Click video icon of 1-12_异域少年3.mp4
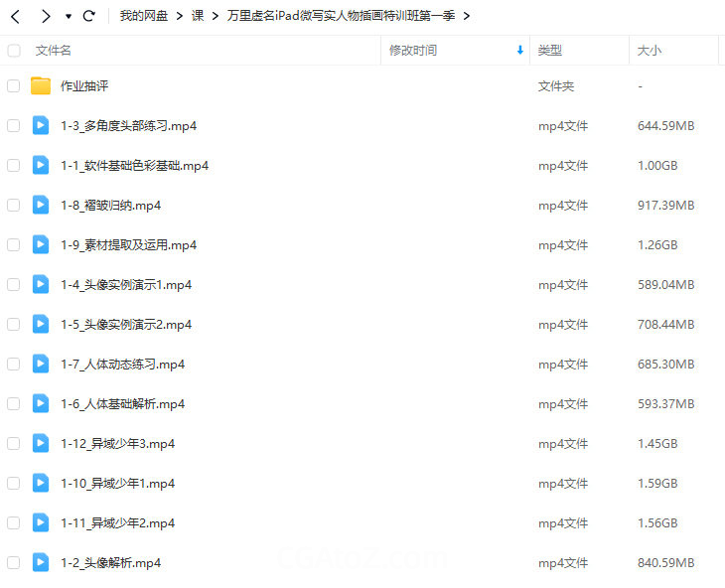Screen dimensions: 725x588 pyautogui.click(x=41, y=443)
